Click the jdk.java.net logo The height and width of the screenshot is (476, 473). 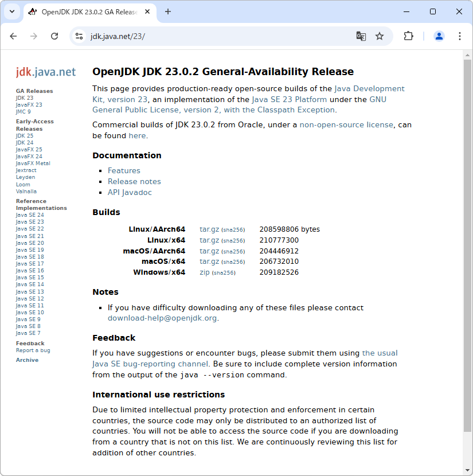click(x=45, y=72)
